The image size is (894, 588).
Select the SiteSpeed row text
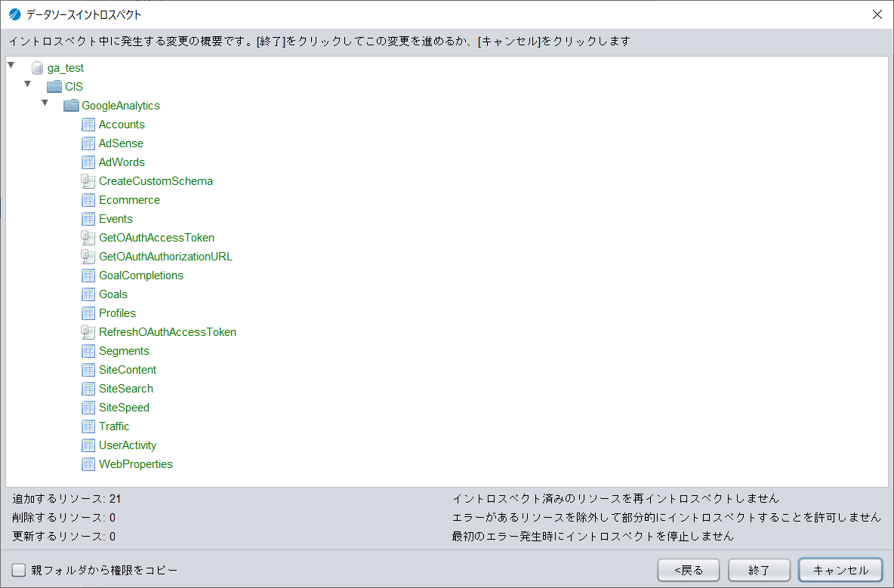[x=125, y=408]
